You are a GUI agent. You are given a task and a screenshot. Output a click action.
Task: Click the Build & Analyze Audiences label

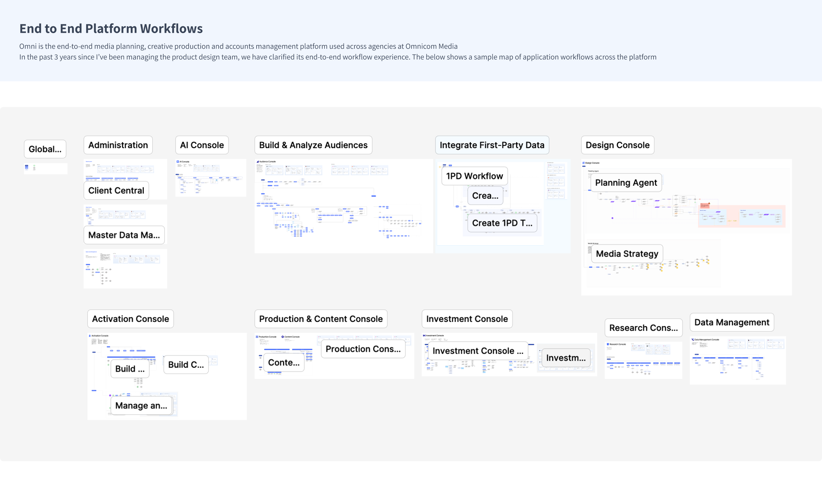click(x=313, y=145)
